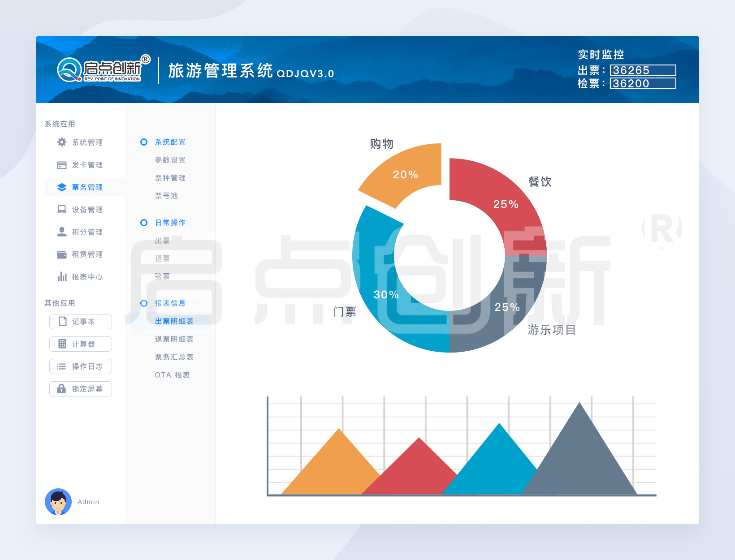Select the 报表信息 radio bullet

pos(144,303)
